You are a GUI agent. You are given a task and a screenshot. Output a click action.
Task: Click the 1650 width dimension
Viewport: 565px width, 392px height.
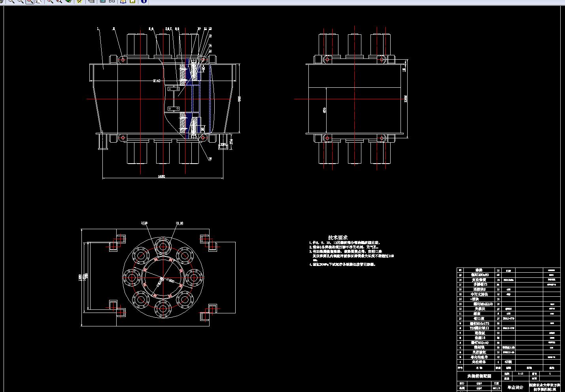coord(161,176)
